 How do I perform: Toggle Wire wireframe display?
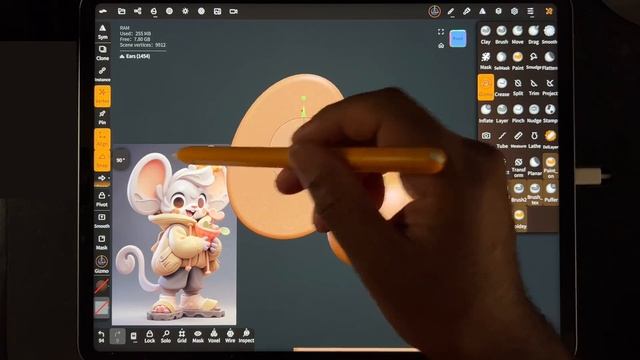230,336
